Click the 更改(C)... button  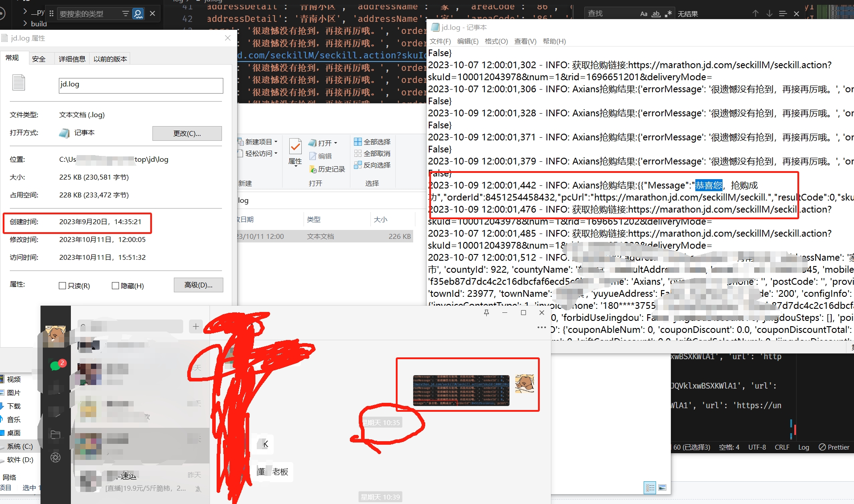(187, 133)
